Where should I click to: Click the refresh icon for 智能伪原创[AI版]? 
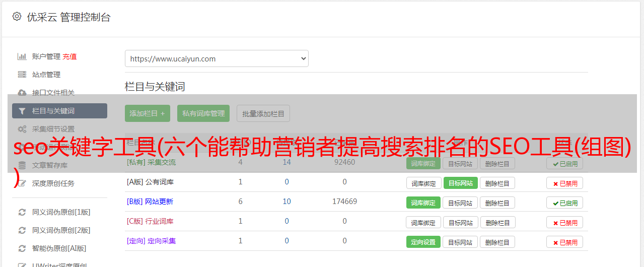tap(22, 248)
